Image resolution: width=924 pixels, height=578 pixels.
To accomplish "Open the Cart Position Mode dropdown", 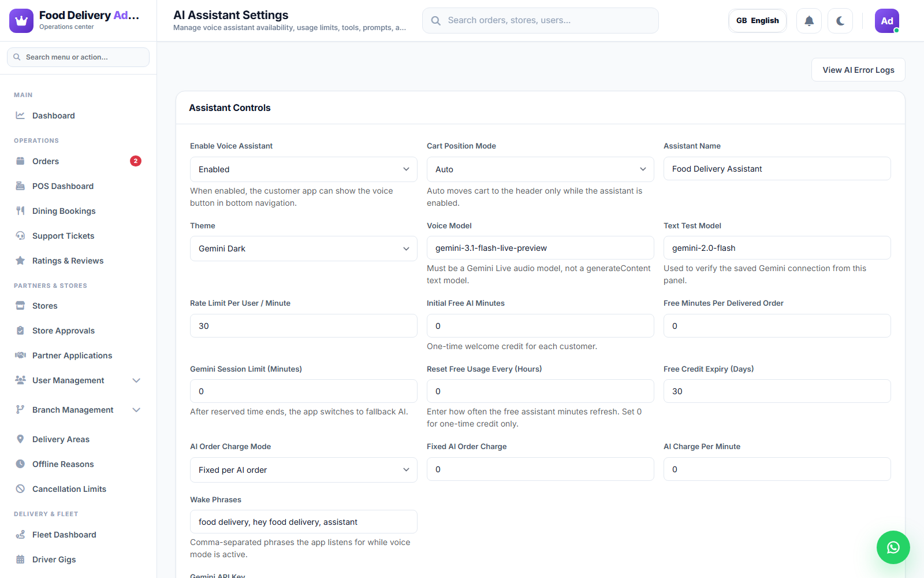I will click(541, 169).
